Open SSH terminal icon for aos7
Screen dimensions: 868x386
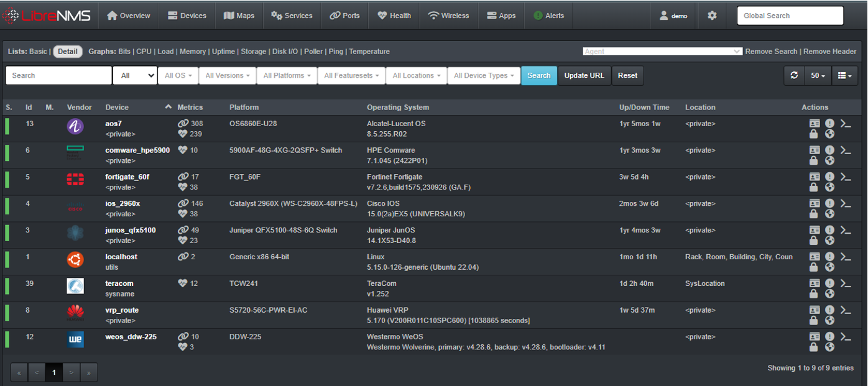[846, 124]
